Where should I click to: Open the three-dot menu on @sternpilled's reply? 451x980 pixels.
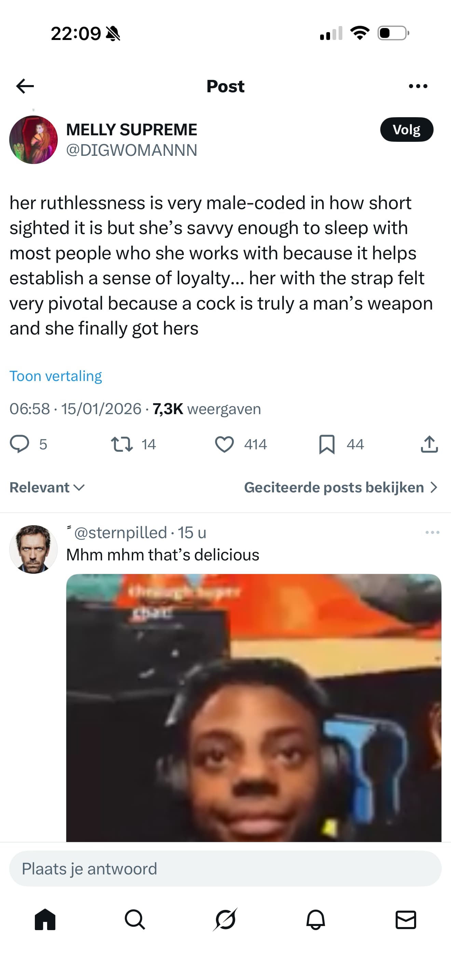432,532
